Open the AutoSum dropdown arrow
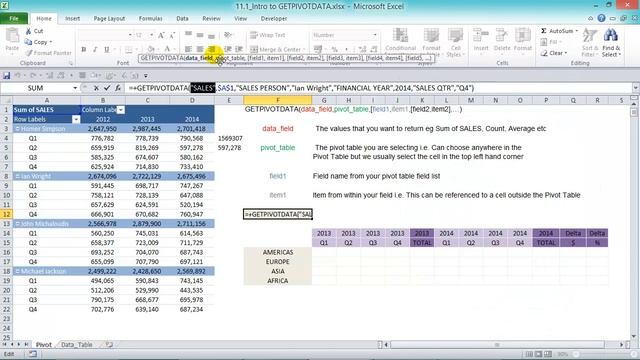 tap(577, 31)
